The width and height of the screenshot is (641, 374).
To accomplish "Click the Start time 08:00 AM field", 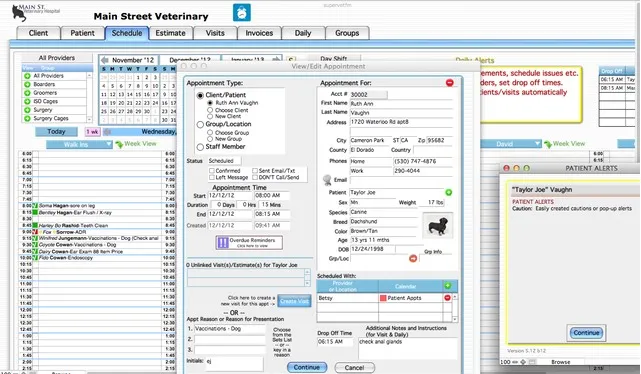I will [272, 195].
